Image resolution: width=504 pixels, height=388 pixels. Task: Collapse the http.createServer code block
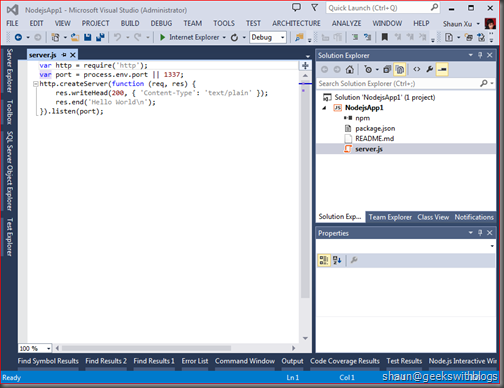pyautogui.click(x=35, y=84)
